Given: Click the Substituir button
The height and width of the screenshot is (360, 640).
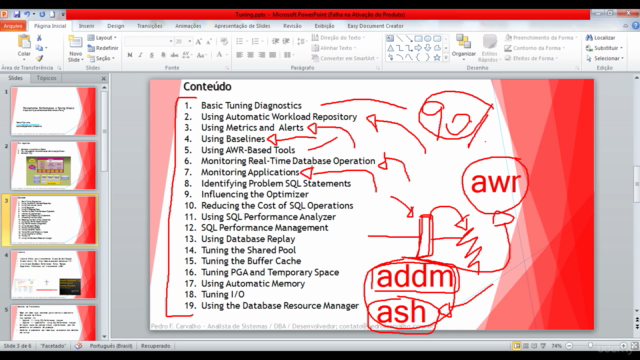Looking at the screenshot, I should (x=604, y=48).
